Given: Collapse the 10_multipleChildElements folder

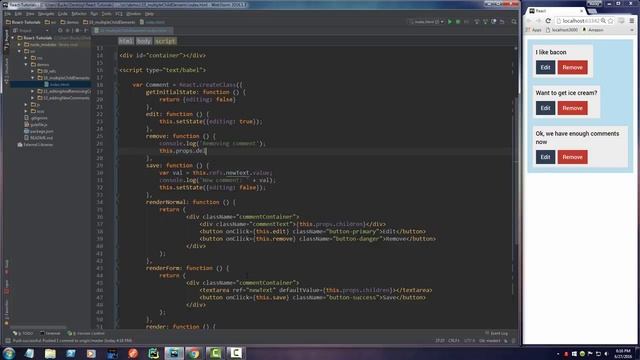Looking at the screenshot, I should 33,78.
